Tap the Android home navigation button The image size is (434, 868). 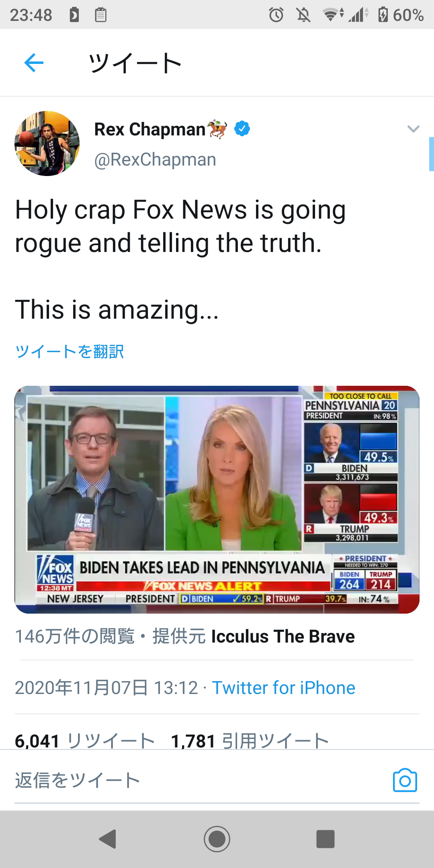click(x=217, y=839)
